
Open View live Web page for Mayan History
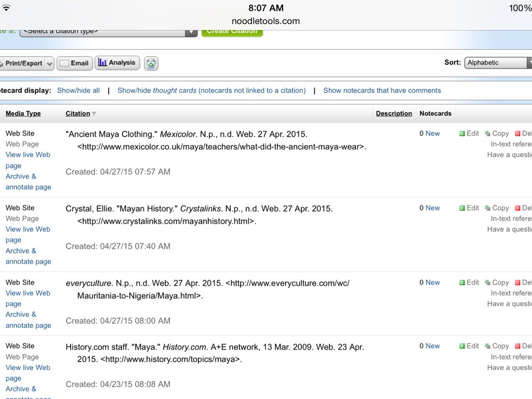coord(28,234)
